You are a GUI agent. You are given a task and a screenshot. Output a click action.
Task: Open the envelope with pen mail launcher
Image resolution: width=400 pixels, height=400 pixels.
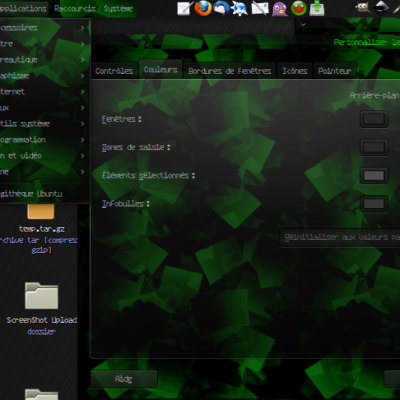[260, 8]
